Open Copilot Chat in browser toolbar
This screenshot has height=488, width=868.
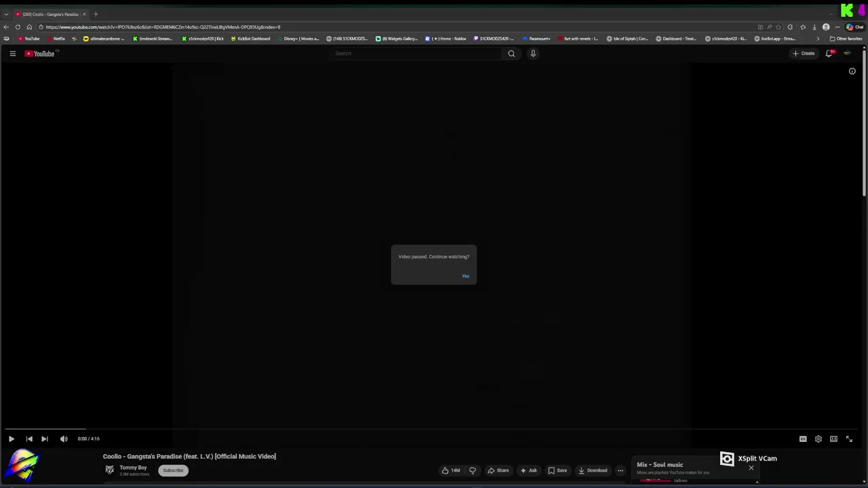click(x=854, y=27)
